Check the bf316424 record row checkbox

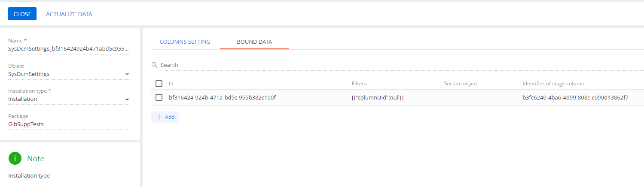[159, 97]
